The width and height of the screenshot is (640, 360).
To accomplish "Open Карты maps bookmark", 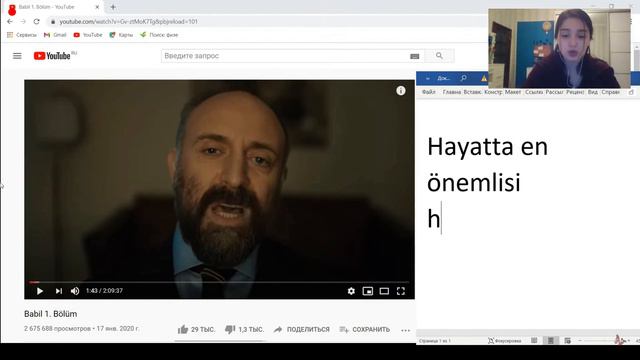I will click(x=121, y=35).
